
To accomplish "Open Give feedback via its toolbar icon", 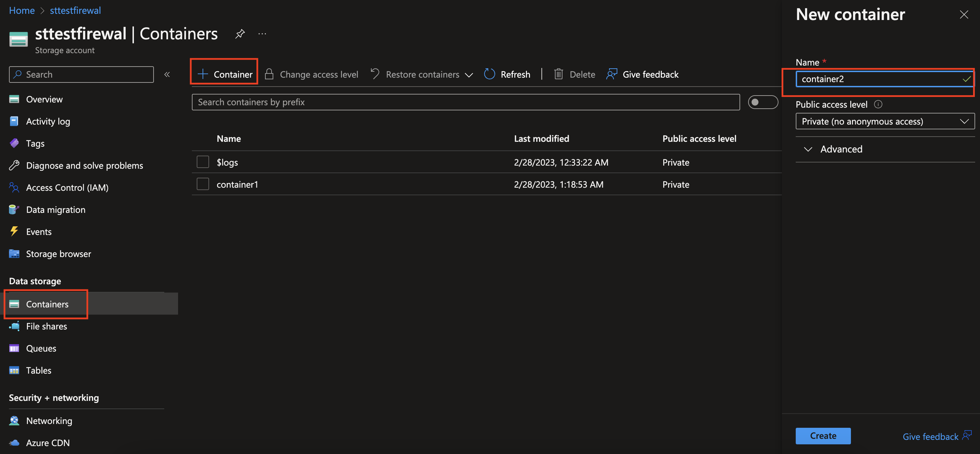I will coord(611,74).
